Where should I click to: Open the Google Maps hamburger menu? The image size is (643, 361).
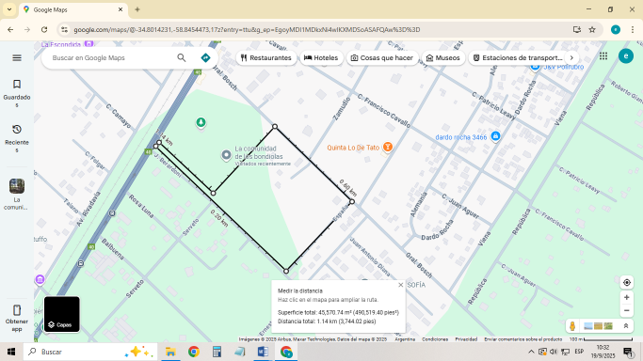tap(17, 58)
